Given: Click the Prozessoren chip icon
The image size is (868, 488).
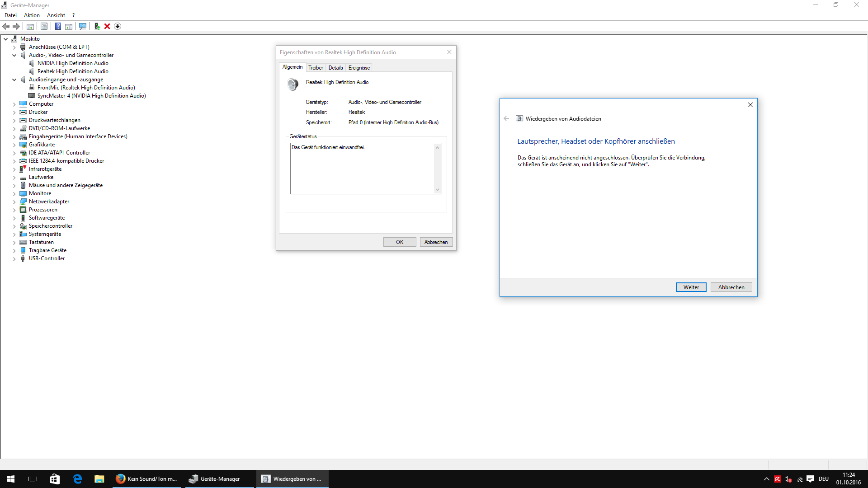Looking at the screenshot, I should 23,210.
